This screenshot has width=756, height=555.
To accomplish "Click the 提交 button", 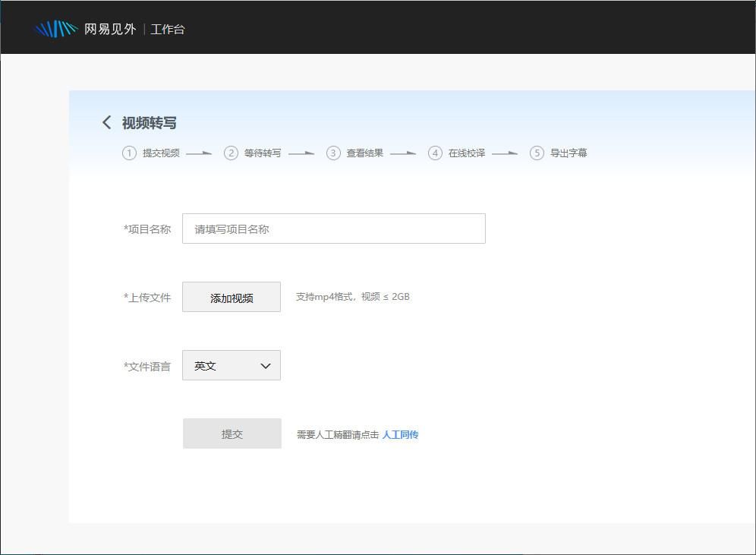I will (x=232, y=434).
